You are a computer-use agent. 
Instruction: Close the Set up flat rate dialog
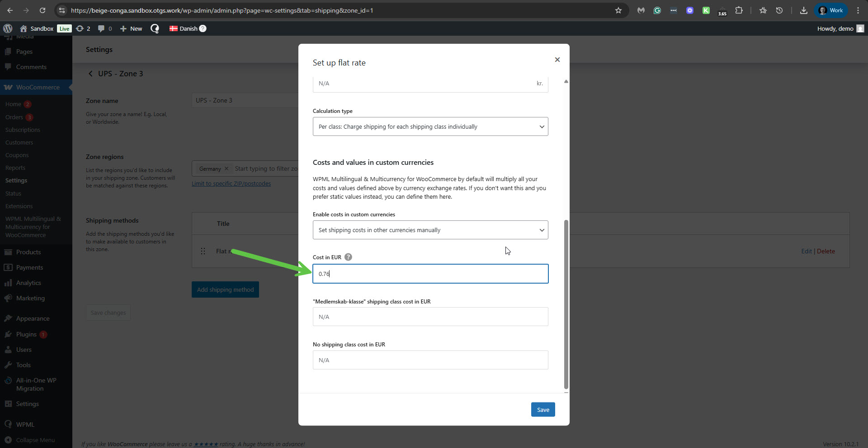coord(557,60)
